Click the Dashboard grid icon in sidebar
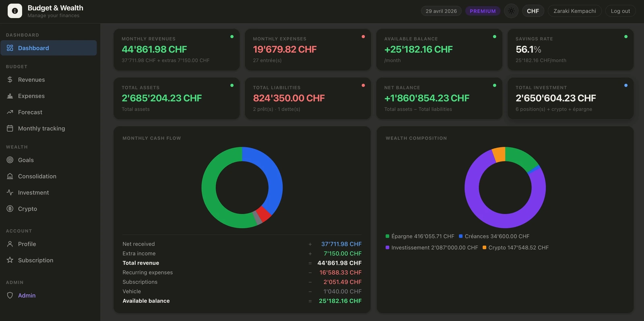The height and width of the screenshot is (321, 644). click(10, 48)
